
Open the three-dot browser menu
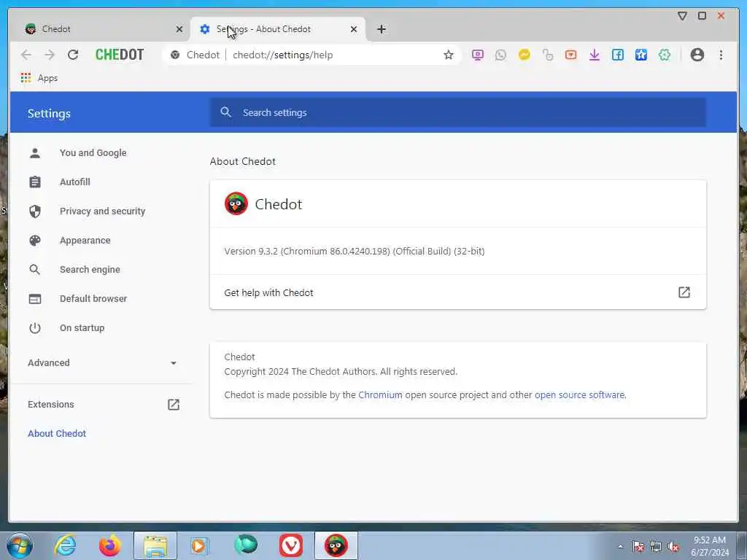(x=721, y=55)
